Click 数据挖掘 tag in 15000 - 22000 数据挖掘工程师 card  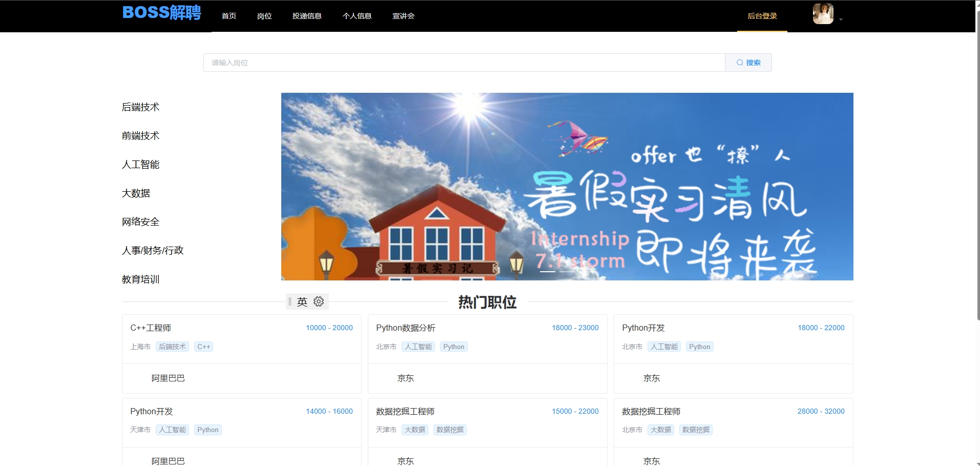pyautogui.click(x=450, y=430)
